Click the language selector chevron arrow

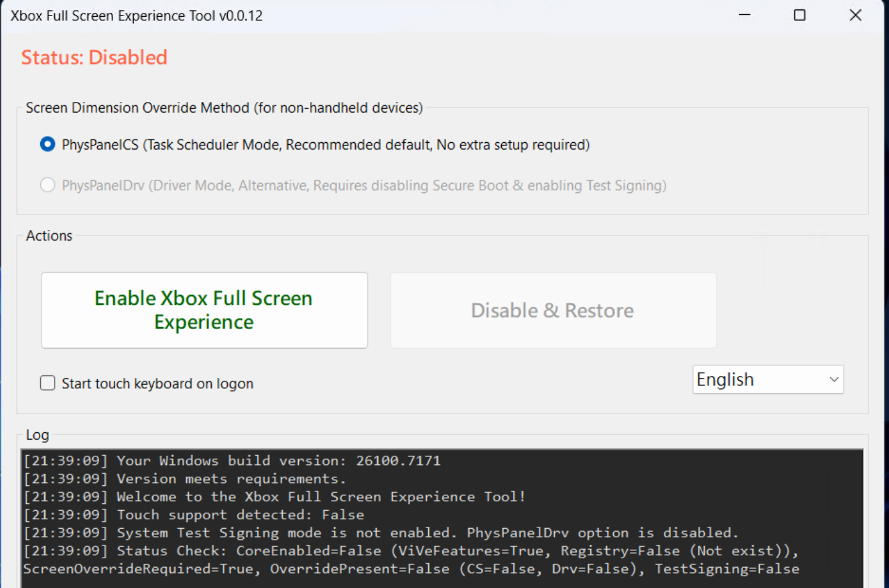[x=832, y=379]
